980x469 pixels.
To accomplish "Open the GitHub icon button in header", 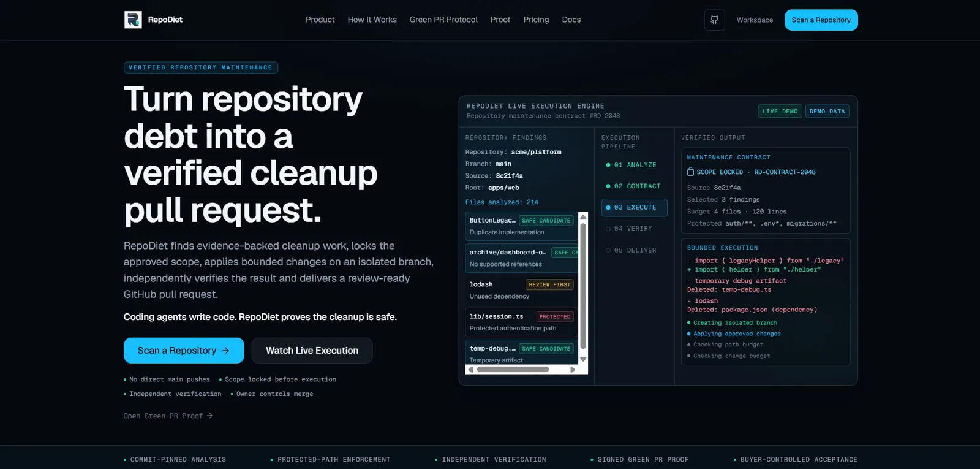I will (714, 20).
